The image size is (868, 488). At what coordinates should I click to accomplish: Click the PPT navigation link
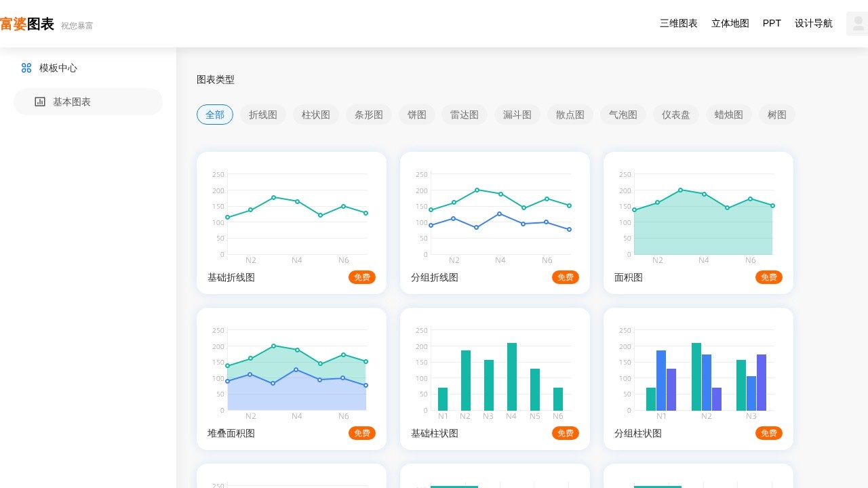772,23
